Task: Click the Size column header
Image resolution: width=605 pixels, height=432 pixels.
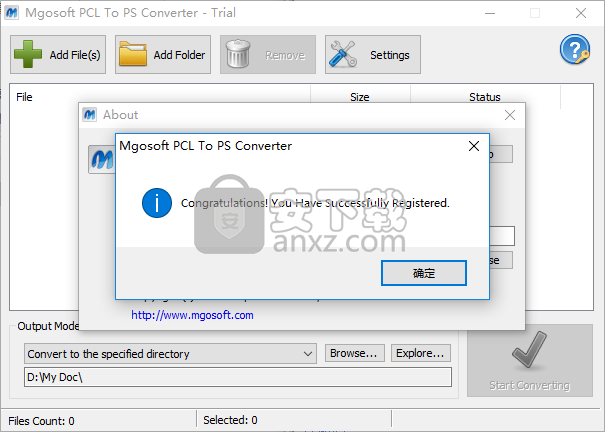Action: click(360, 97)
